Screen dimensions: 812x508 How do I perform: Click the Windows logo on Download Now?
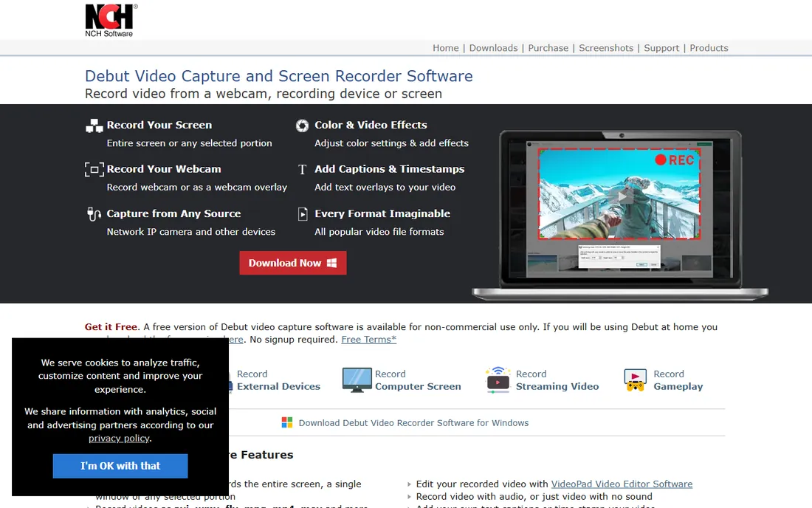[x=332, y=263]
